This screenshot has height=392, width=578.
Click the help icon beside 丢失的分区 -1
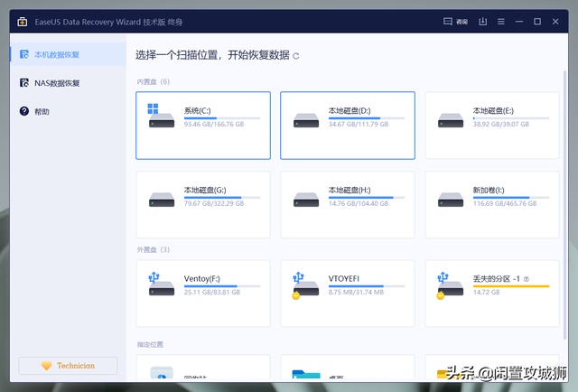527,279
